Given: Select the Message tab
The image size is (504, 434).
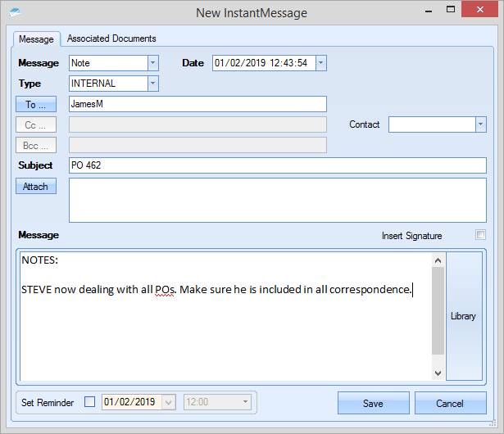Looking at the screenshot, I should [x=36, y=38].
